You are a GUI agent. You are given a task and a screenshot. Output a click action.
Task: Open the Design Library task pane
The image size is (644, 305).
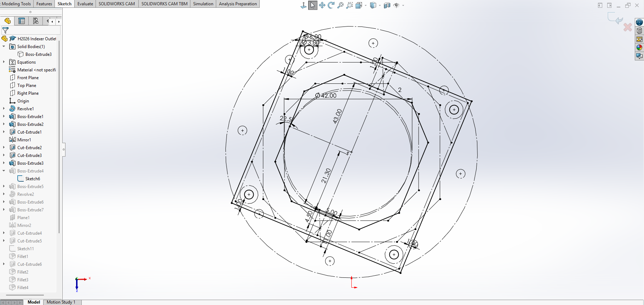[x=639, y=31]
